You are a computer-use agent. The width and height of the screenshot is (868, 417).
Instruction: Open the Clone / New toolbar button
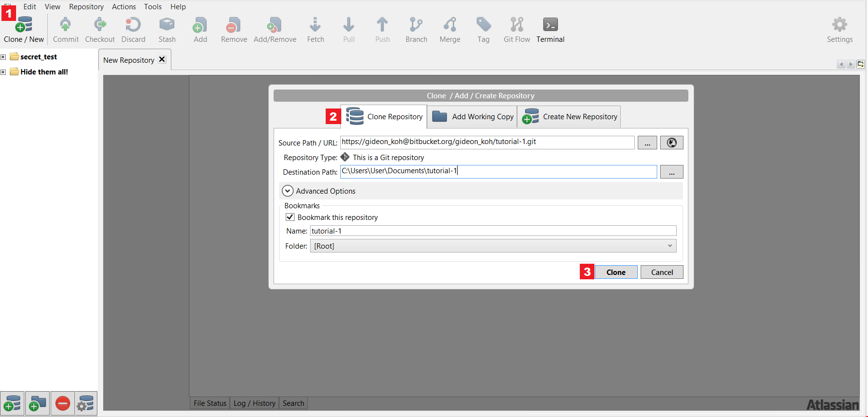point(23,30)
